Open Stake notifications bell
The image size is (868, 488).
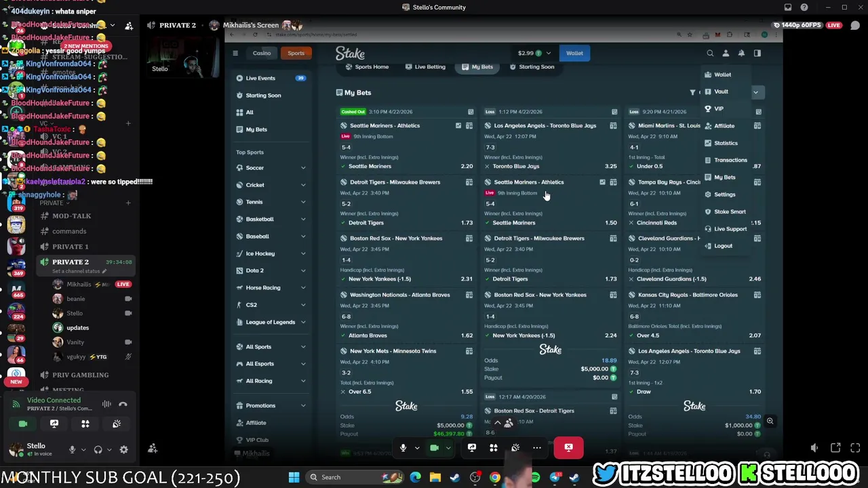(741, 53)
